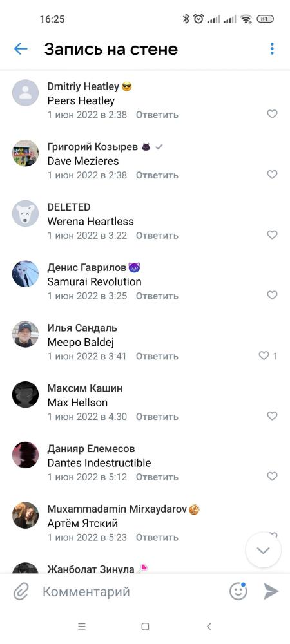Tap the attachment paperclip icon

point(21,592)
